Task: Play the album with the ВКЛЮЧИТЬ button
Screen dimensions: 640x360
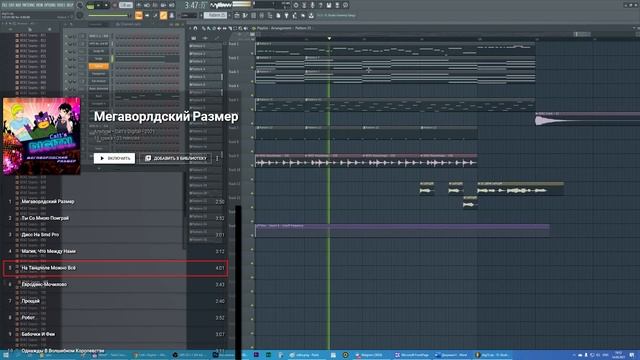Action: point(114,158)
